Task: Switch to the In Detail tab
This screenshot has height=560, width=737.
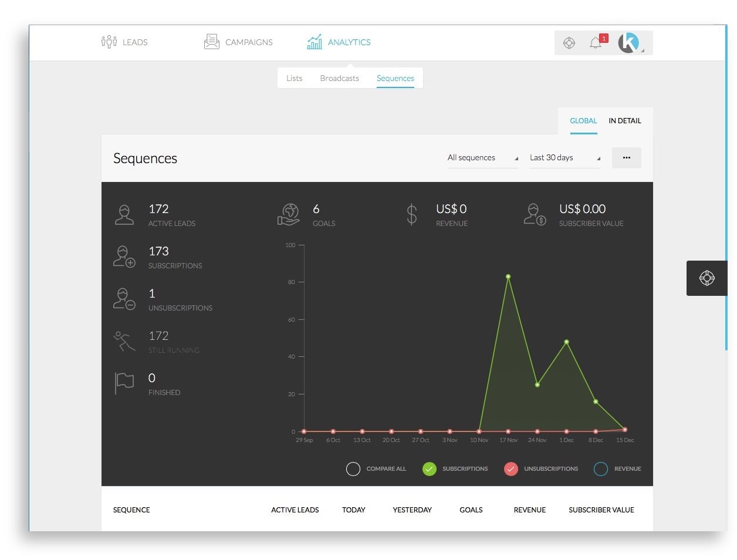Action: click(624, 121)
